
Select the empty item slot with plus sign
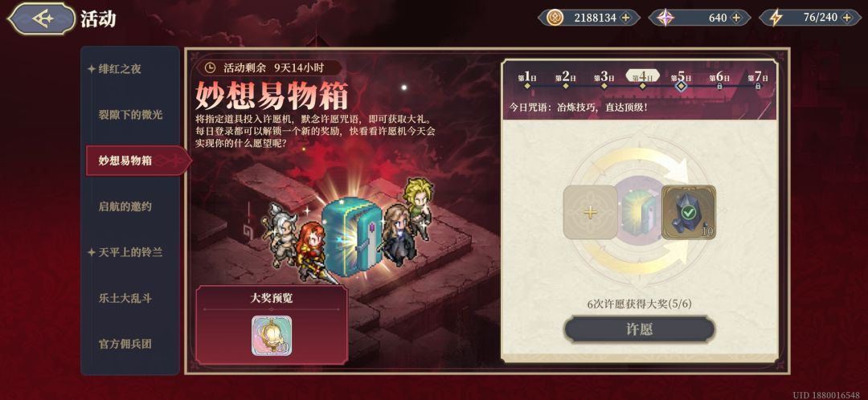[x=590, y=212]
